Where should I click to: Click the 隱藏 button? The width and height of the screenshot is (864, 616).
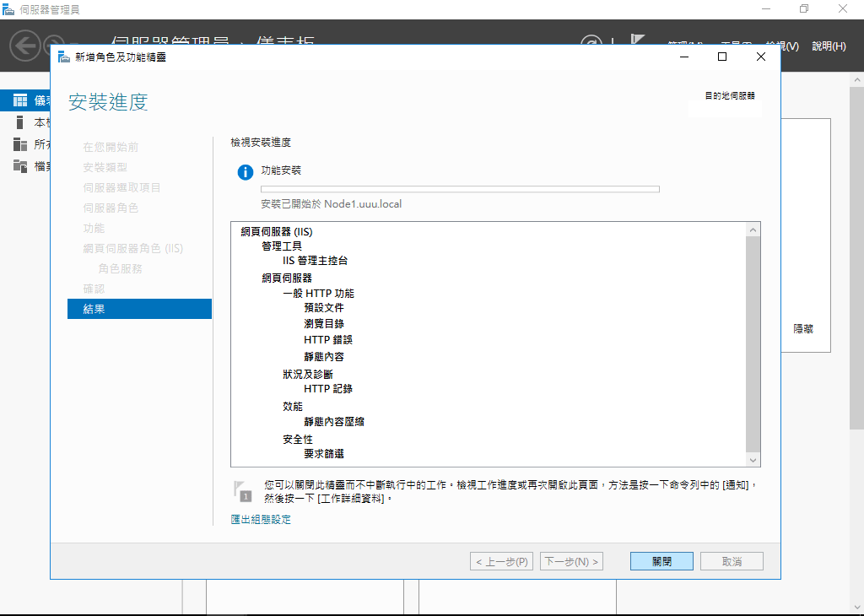tap(804, 329)
